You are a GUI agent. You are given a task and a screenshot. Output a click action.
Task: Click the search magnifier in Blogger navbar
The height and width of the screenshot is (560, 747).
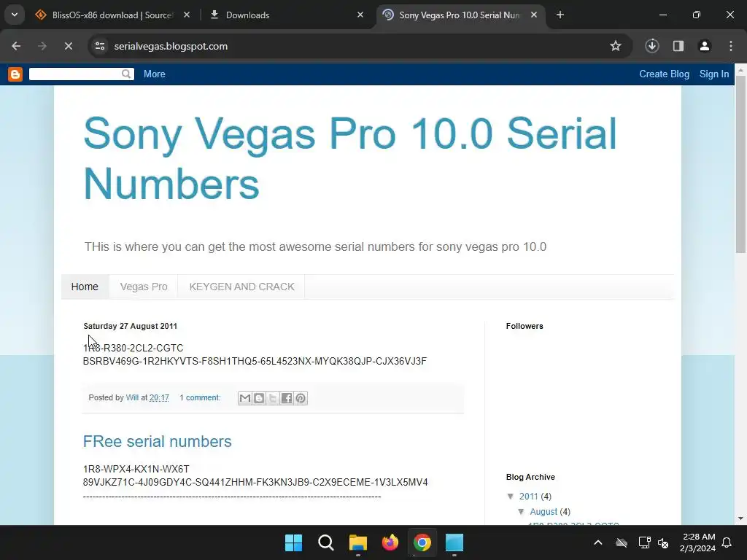(126, 74)
